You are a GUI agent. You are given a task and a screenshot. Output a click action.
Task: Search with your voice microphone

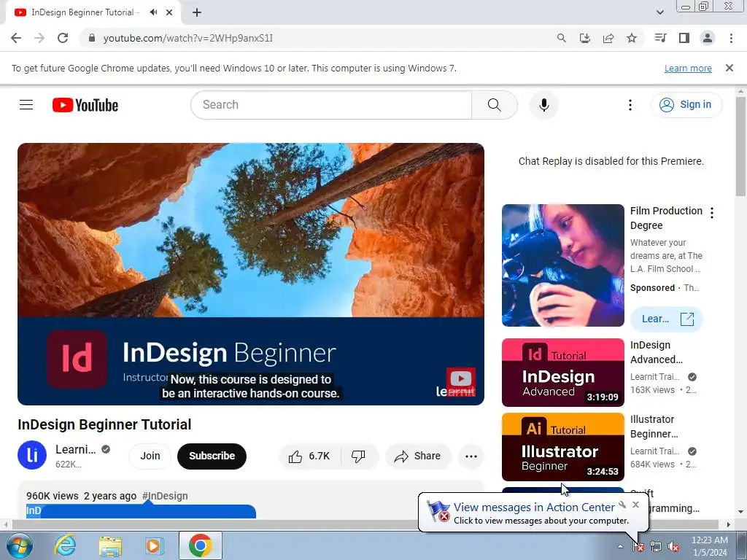pyautogui.click(x=544, y=105)
